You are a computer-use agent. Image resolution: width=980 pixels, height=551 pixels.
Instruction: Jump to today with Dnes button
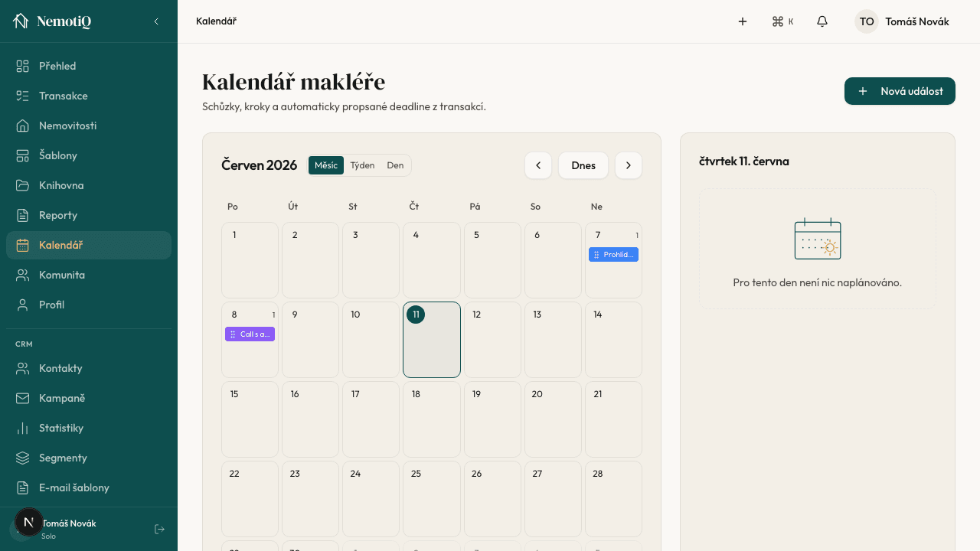[x=583, y=165]
